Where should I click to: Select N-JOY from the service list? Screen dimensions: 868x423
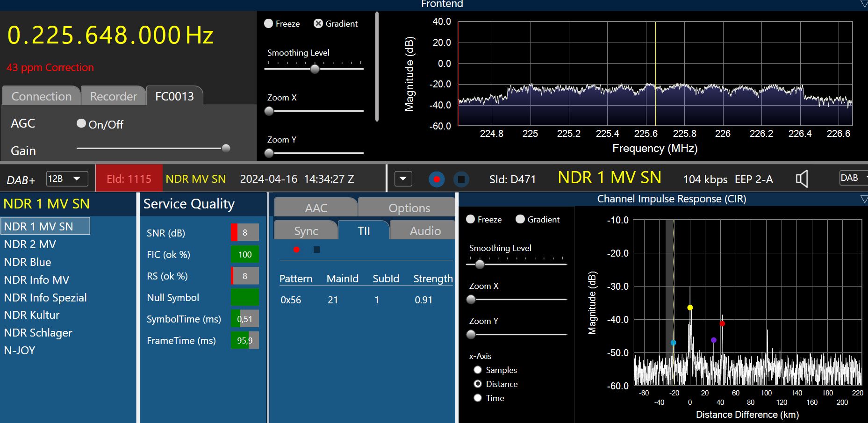click(x=20, y=351)
